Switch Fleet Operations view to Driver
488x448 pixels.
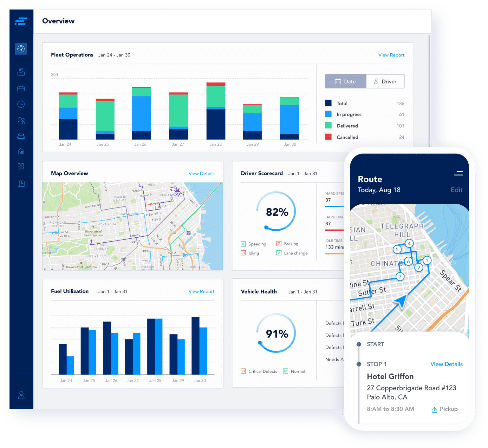(385, 82)
